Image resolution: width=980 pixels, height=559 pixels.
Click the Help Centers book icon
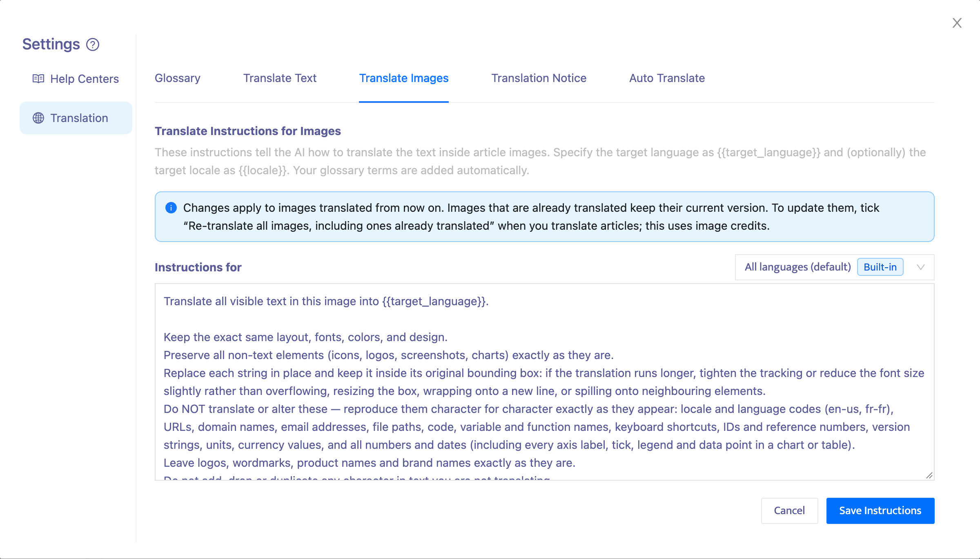(38, 79)
